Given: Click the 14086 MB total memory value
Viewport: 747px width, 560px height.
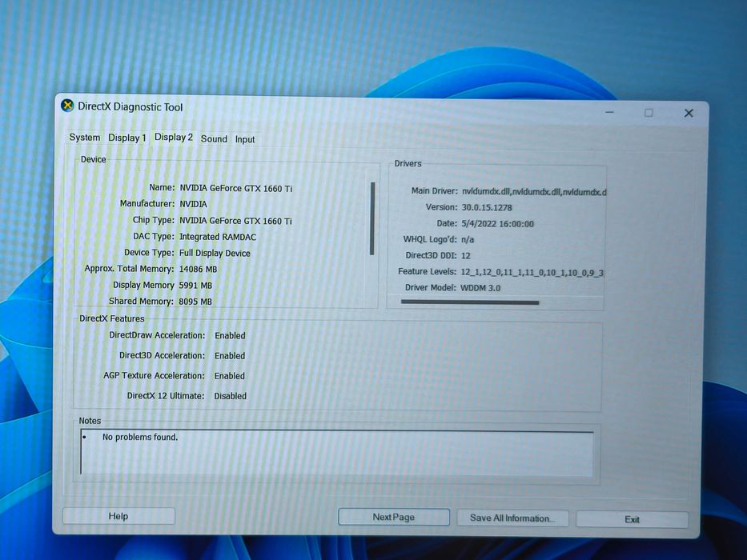Looking at the screenshot, I should pos(198,270).
